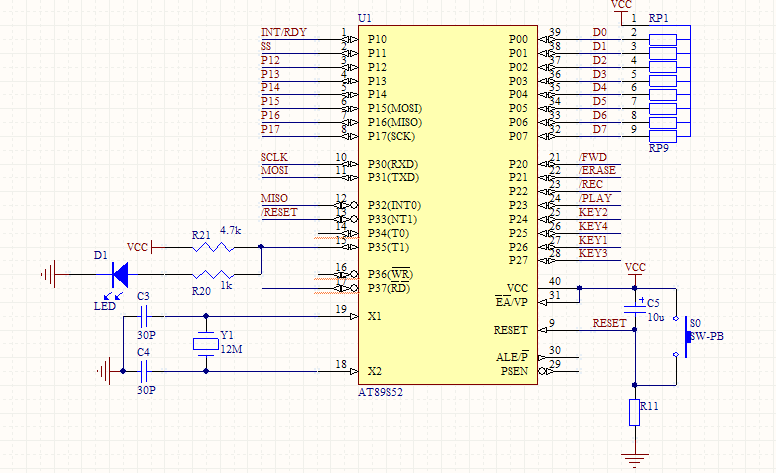Select the LED diode D1 symbol

click(x=120, y=272)
